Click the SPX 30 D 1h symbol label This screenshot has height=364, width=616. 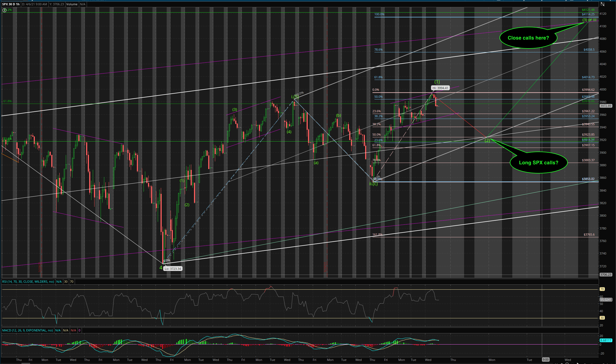[11, 4]
